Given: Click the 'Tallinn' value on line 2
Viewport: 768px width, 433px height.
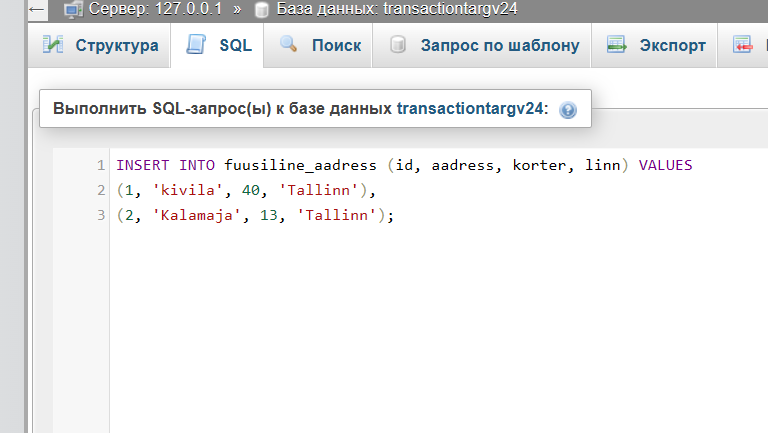Looking at the screenshot, I should (318, 190).
